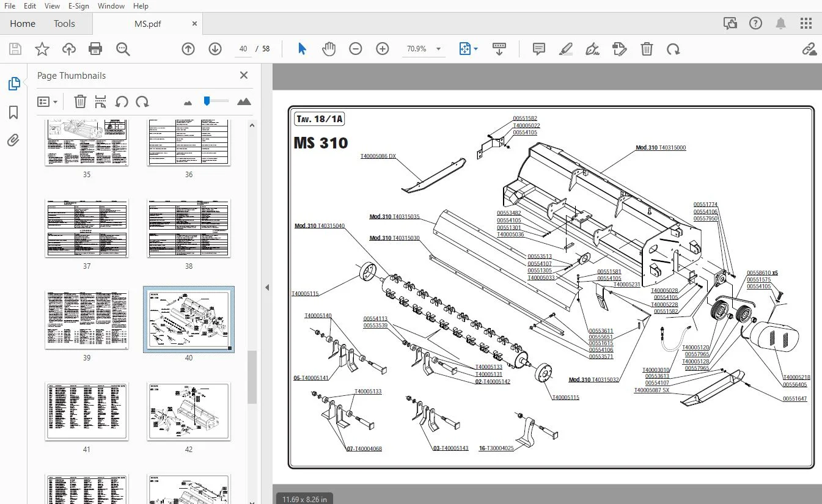Viewport: 822px width, 504px height.
Task: Adjust the thumbnail size slider
Action: (x=207, y=101)
